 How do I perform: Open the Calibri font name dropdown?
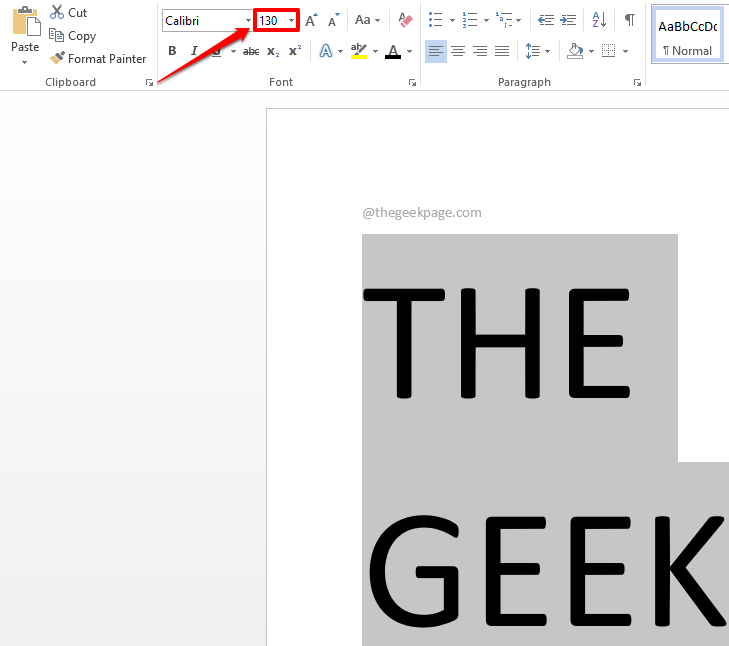click(248, 21)
